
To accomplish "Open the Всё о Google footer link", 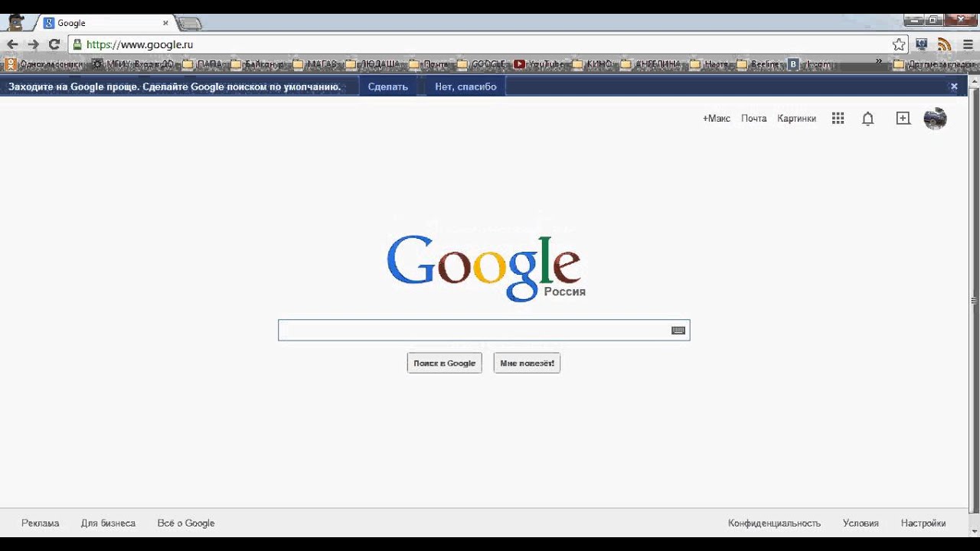I will [x=186, y=523].
